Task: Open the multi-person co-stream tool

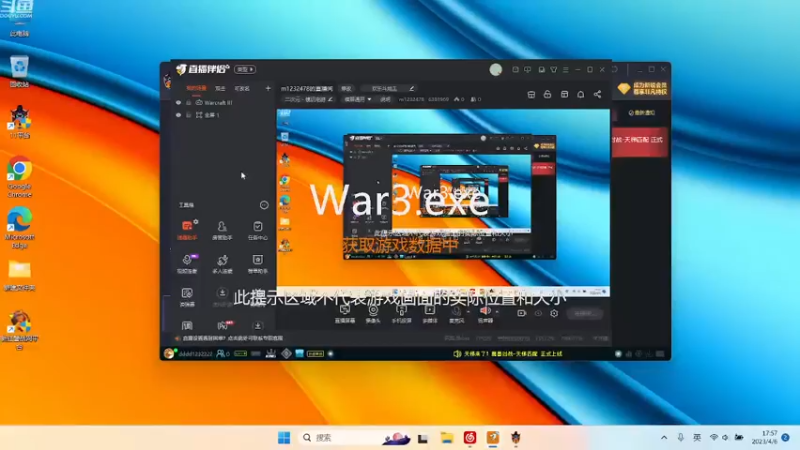Action: pos(222,264)
